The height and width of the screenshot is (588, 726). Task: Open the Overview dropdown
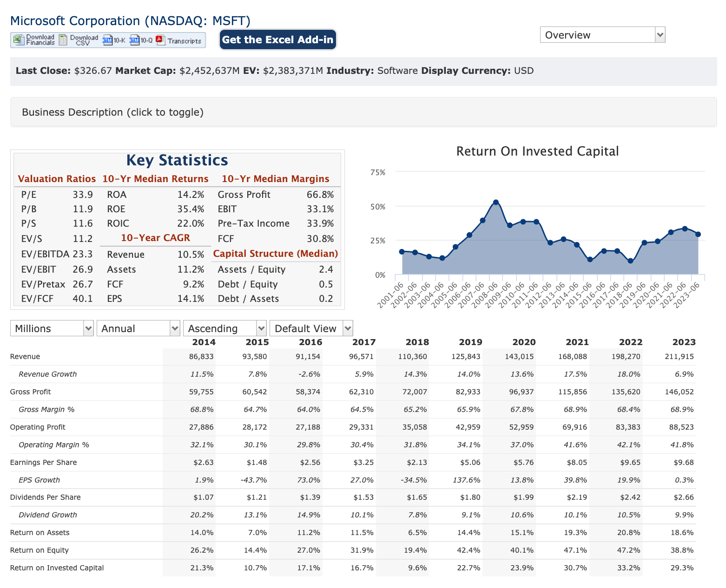602,35
